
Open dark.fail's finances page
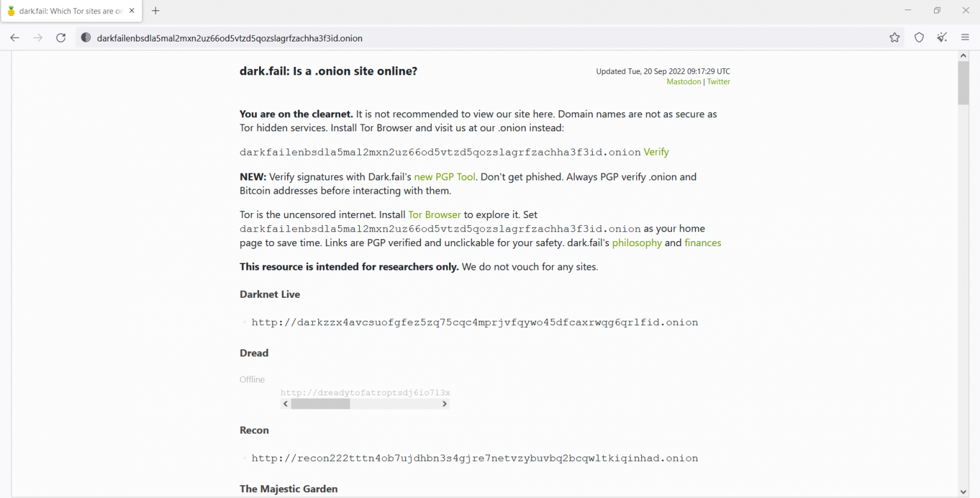pyautogui.click(x=703, y=243)
